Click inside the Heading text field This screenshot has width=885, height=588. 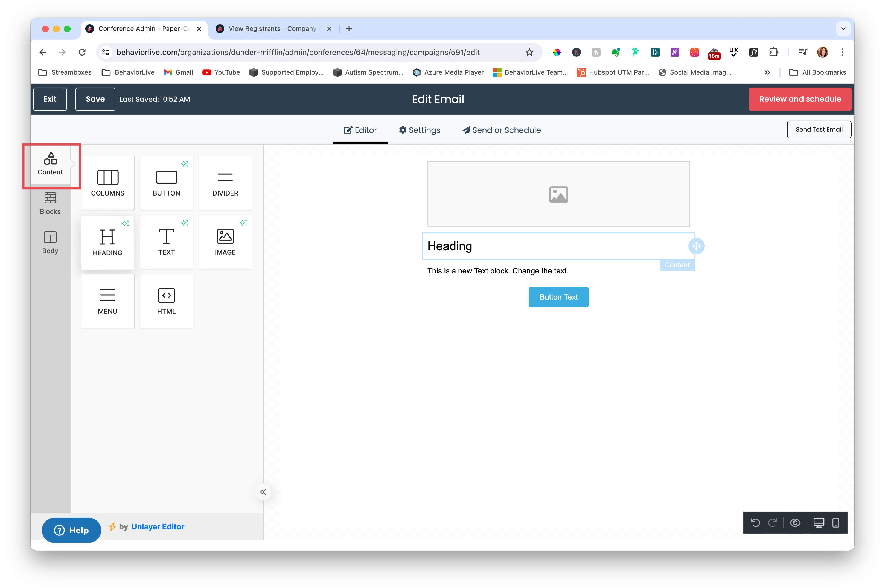click(525, 246)
